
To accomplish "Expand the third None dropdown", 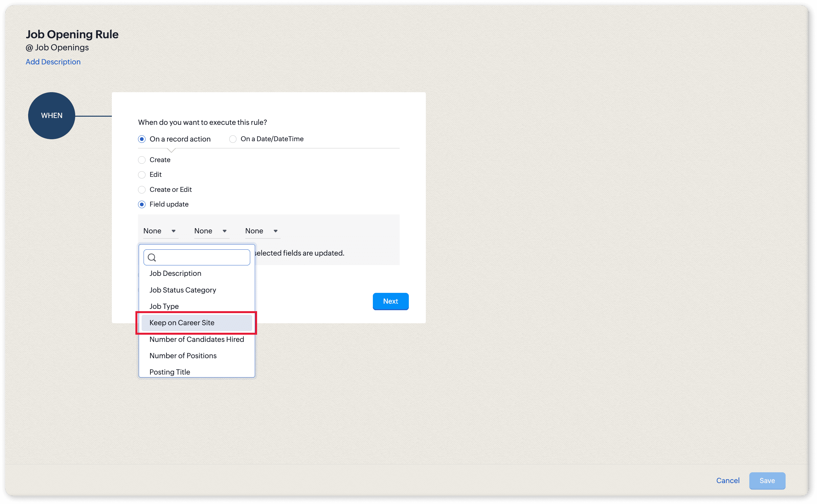I will 262,231.
